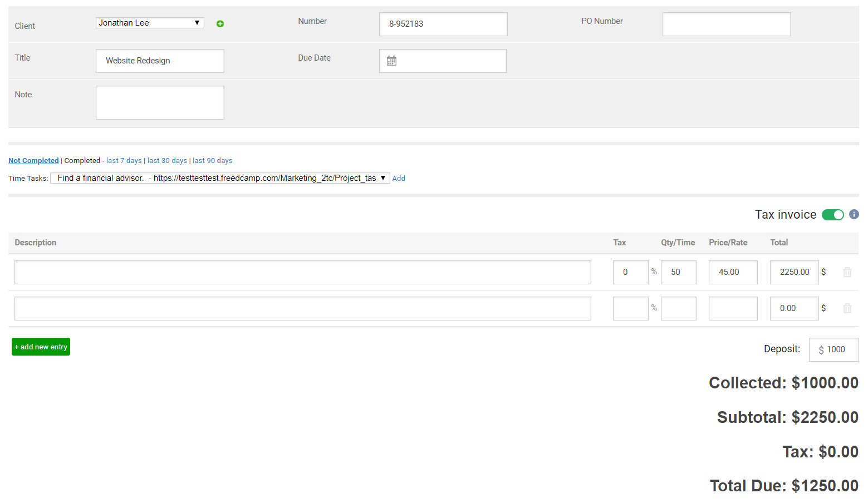Edit the Title field Website Redesign
The width and height of the screenshot is (868, 503).
tap(160, 61)
